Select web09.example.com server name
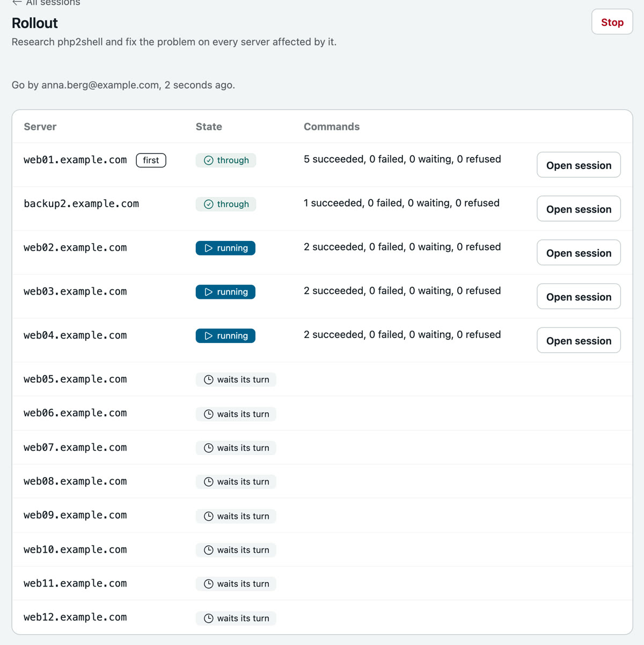Screen dimensions: 644x645 coord(75,515)
